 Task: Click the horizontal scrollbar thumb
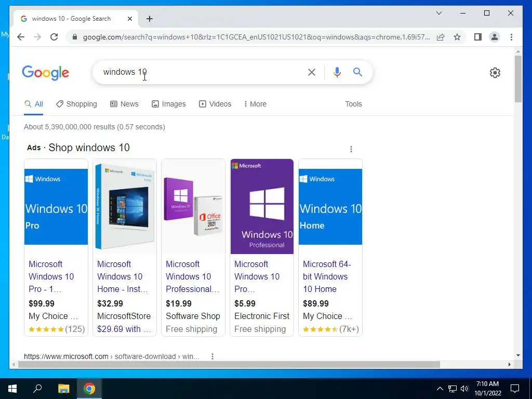(229, 364)
